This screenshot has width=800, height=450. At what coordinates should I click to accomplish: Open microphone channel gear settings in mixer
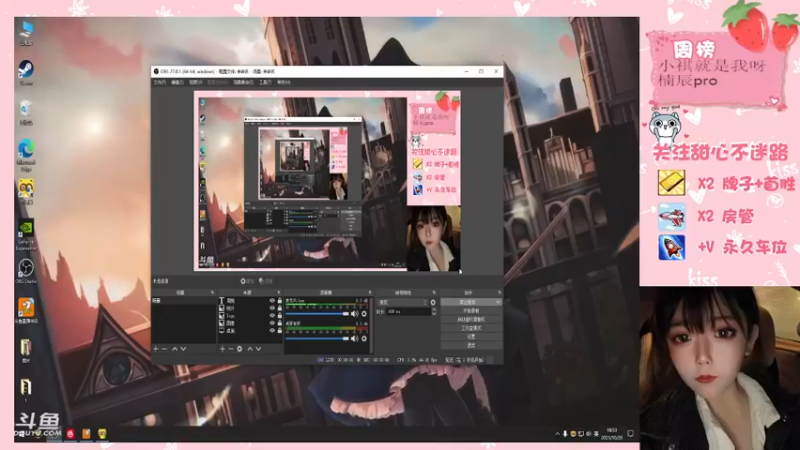[x=364, y=314]
